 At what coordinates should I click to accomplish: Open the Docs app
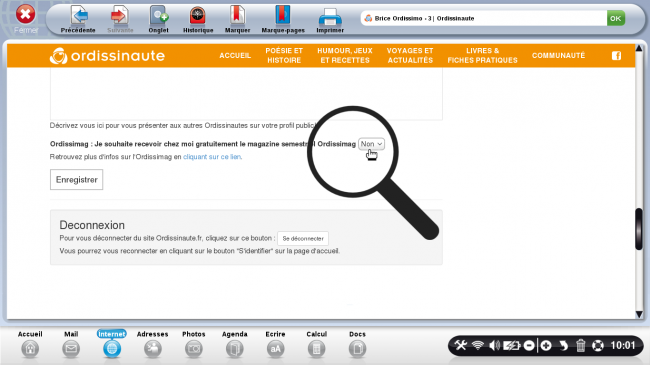click(357, 344)
